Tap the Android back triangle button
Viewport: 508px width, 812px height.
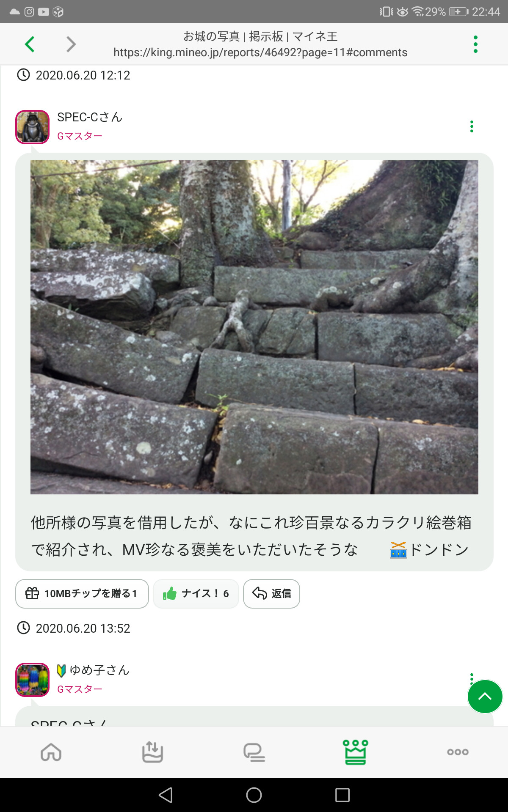[166, 795]
